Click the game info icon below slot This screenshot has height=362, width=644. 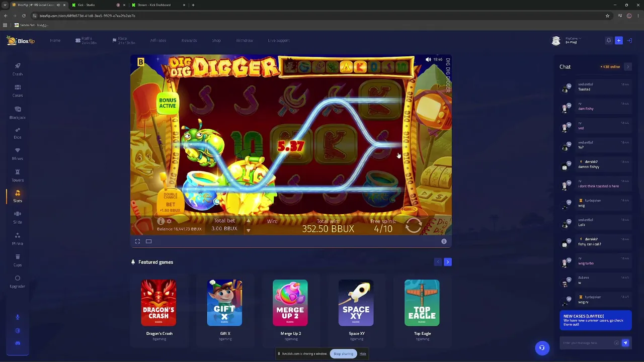coord(444,241)
